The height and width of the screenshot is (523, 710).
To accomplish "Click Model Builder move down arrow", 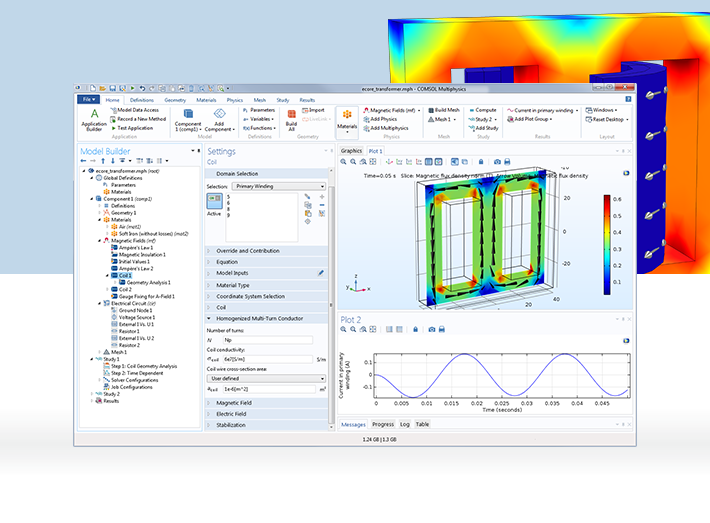I will click(x=112, y=161).
